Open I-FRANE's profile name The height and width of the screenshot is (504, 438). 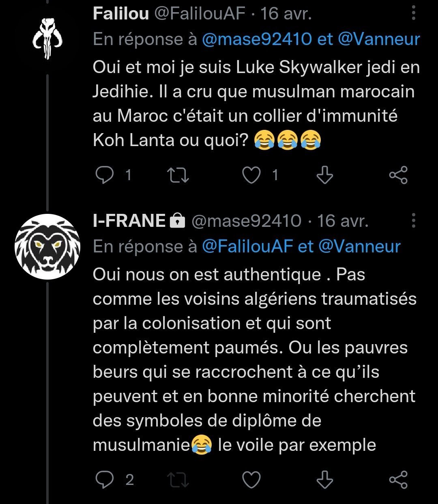[129, 221]
